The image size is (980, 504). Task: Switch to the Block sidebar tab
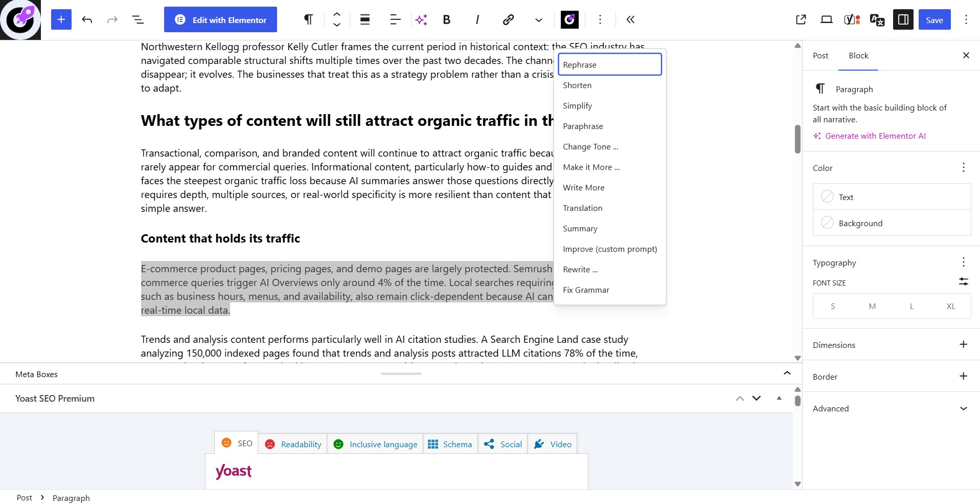[x=858, y=55]
